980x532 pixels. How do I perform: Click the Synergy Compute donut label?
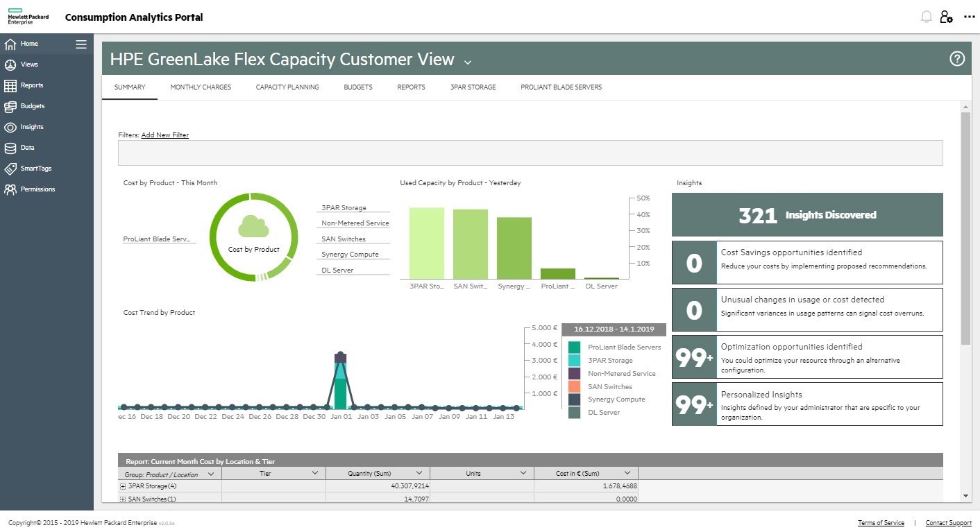[x=350, y=255]
